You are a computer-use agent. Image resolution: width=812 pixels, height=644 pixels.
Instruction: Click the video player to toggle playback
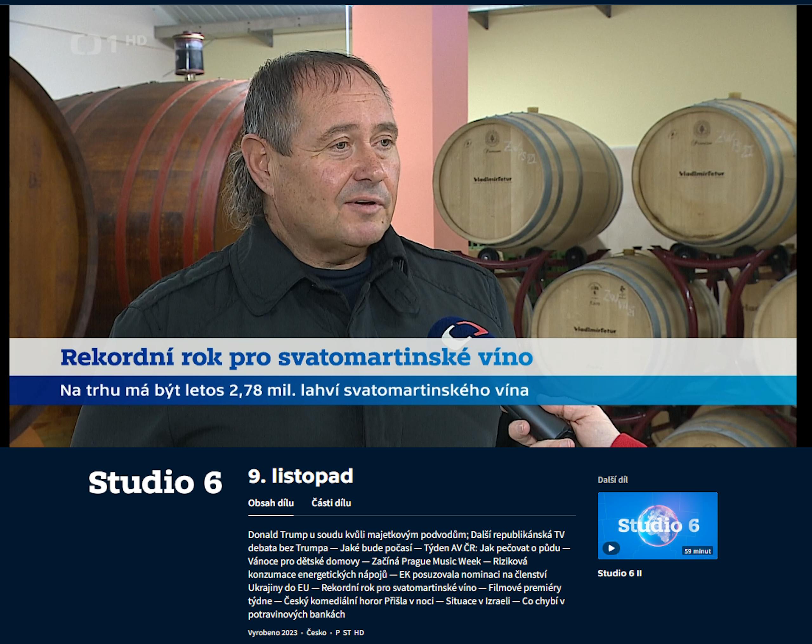[403, 226]
